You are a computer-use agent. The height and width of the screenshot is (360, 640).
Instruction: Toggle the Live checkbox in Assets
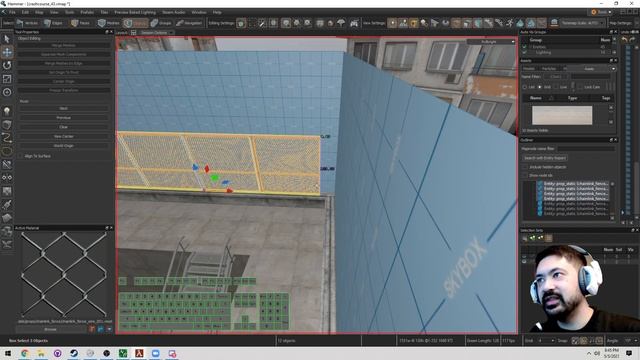click(556, 87)
